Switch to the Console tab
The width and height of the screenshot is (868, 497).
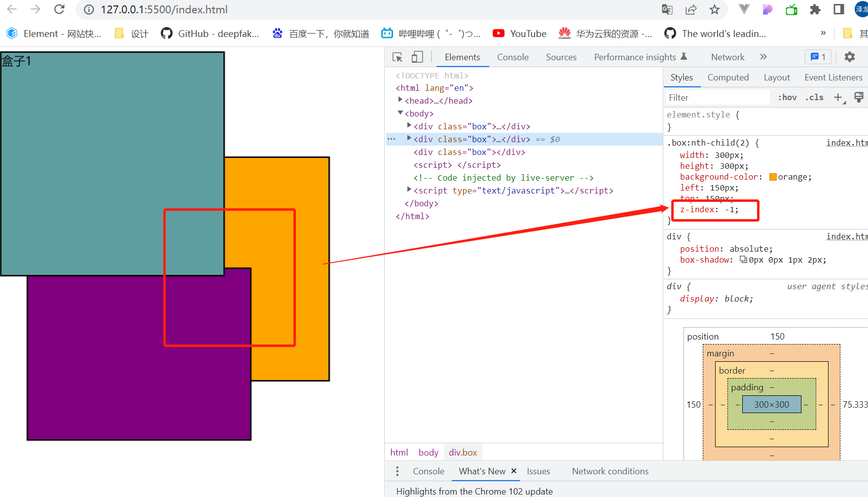coord(513,57)
